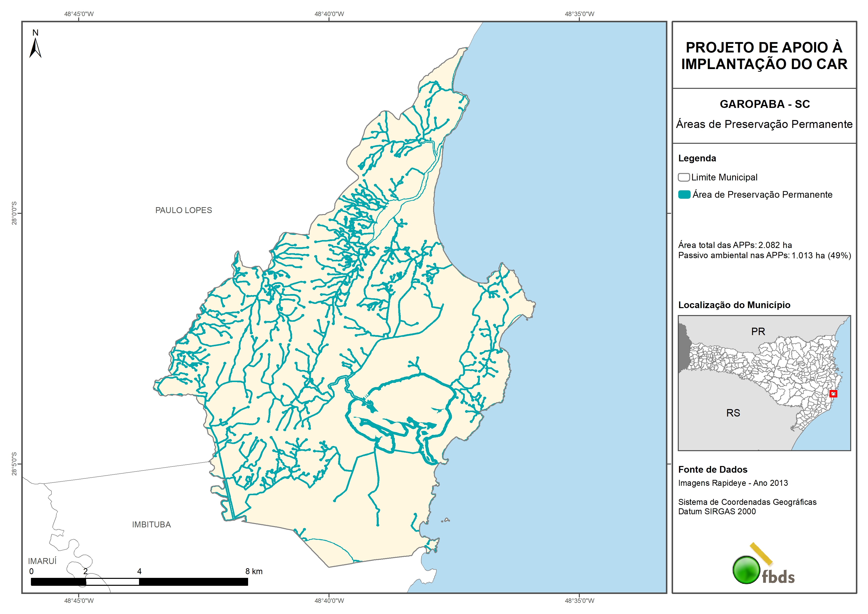
Task: Click the 8 km scale bar label
Action: click(254, 571)
